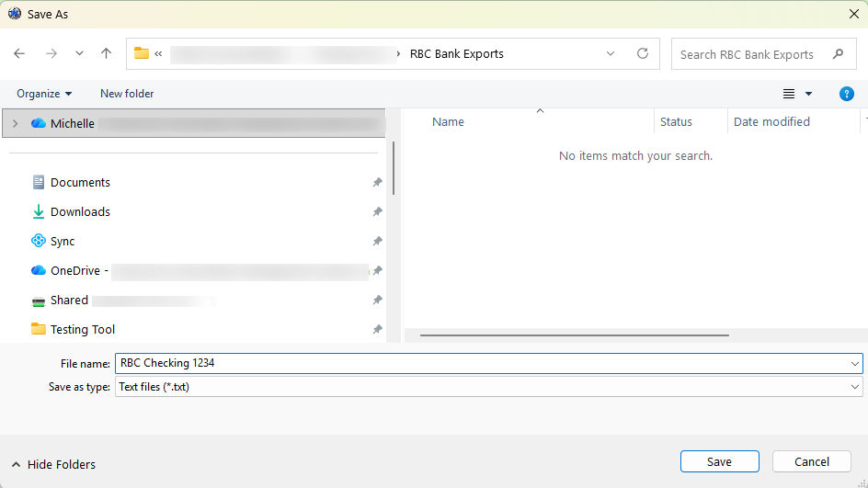868x488 pixels.
Task: Open the File name dropdown arrow
Action: [x=855, y=364]
